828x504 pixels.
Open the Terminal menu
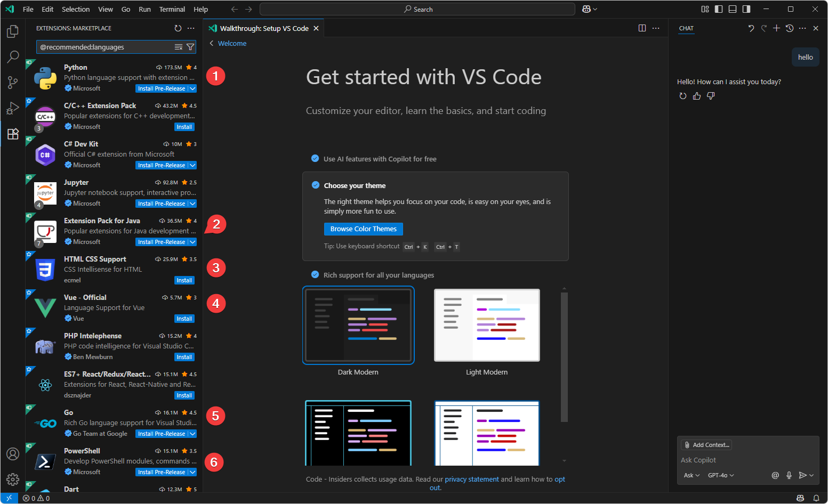(x=172, y=9)
